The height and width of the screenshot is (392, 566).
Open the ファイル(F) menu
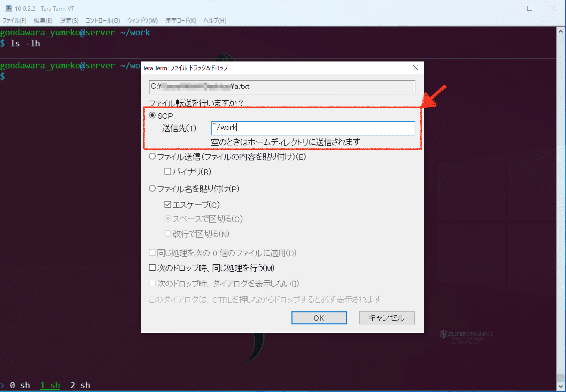(14, 21)
